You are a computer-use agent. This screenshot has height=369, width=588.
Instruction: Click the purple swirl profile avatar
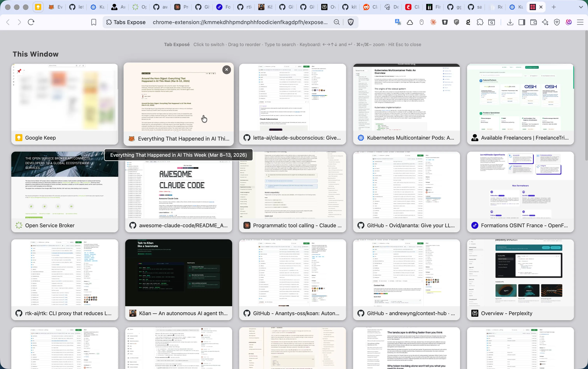569,22
